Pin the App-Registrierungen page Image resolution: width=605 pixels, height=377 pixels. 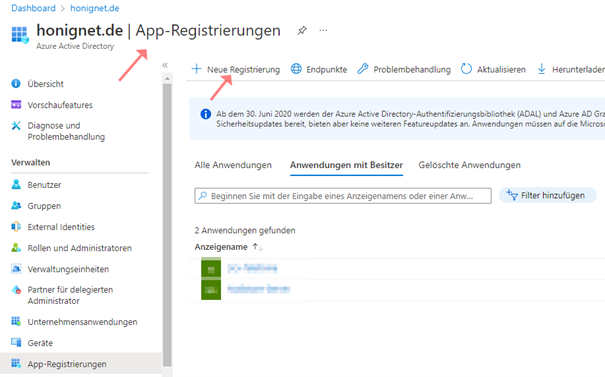(x=302, y=30)
